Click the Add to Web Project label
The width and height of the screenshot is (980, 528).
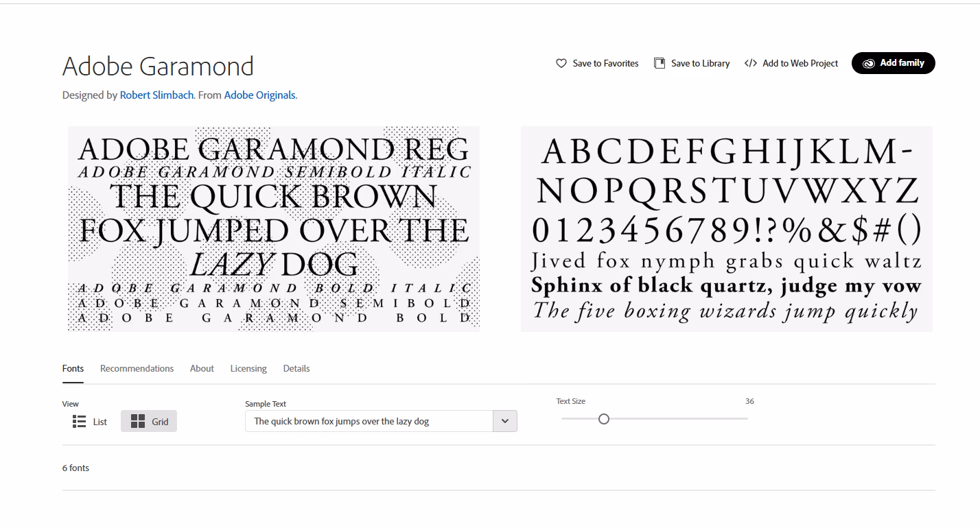point(800,63)
